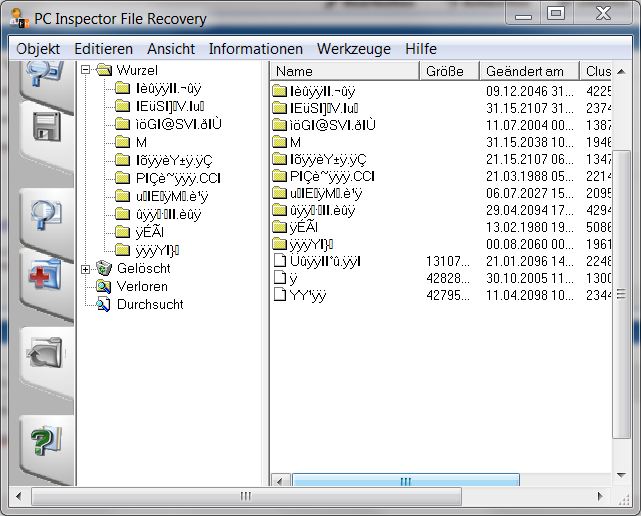Click file list scroll down arrow
This screenshot has height=516, width=641.
[621, 475]
